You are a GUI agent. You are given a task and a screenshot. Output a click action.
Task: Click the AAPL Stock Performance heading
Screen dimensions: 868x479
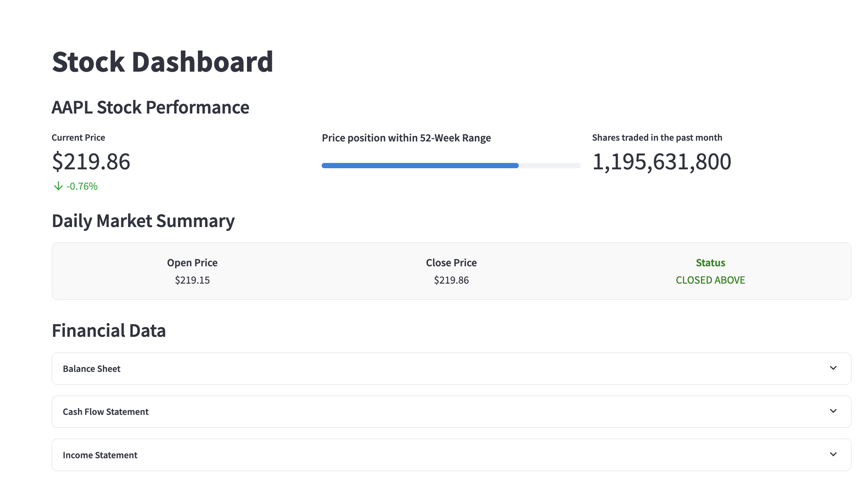(150, 107)
